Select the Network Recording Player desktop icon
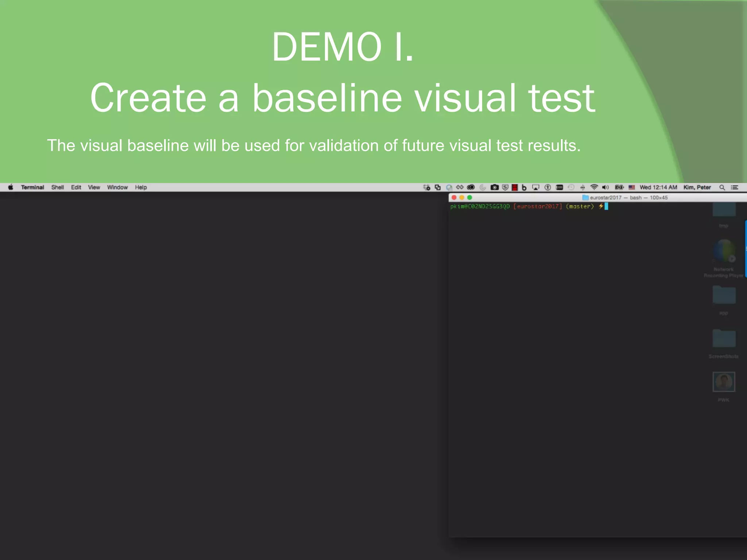 [724, 258]
